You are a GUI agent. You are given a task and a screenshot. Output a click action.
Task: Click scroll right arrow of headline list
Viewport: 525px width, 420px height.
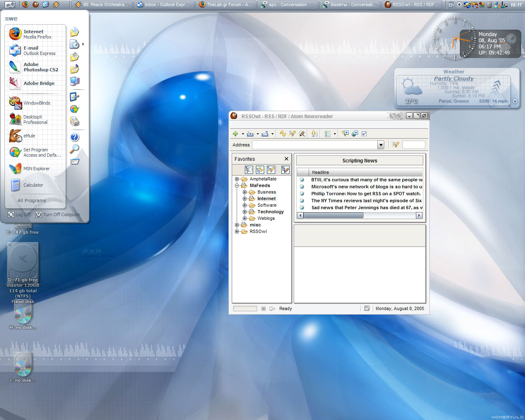(419, 215)
